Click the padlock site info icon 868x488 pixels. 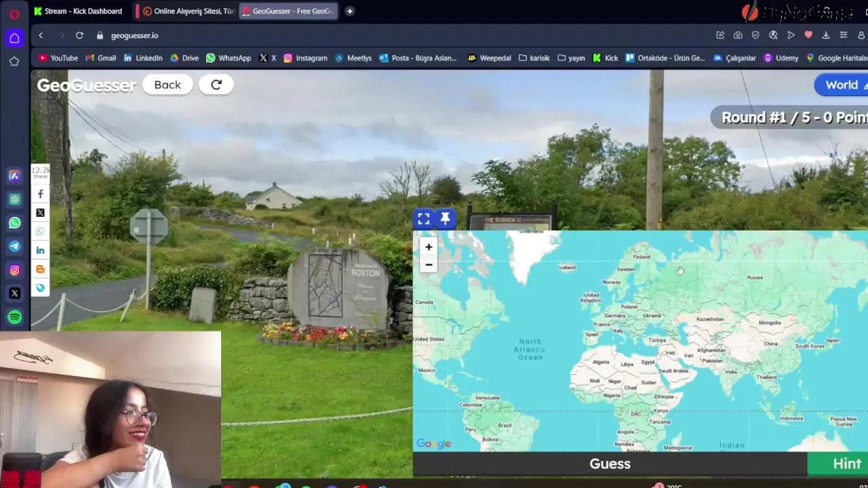click(100, 35)
